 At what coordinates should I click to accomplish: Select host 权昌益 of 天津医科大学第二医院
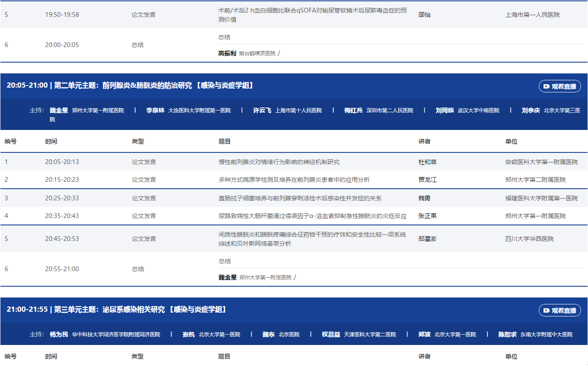point(331,335)
